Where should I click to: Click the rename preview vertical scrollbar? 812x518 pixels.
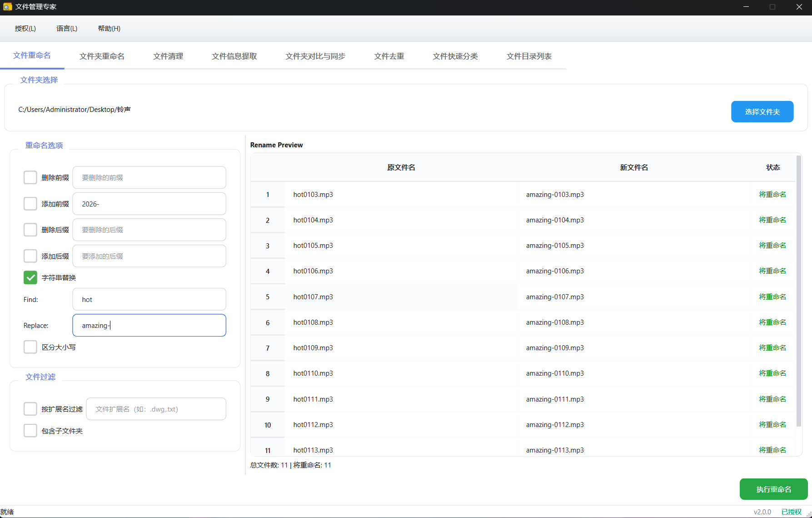pos(798,291)
